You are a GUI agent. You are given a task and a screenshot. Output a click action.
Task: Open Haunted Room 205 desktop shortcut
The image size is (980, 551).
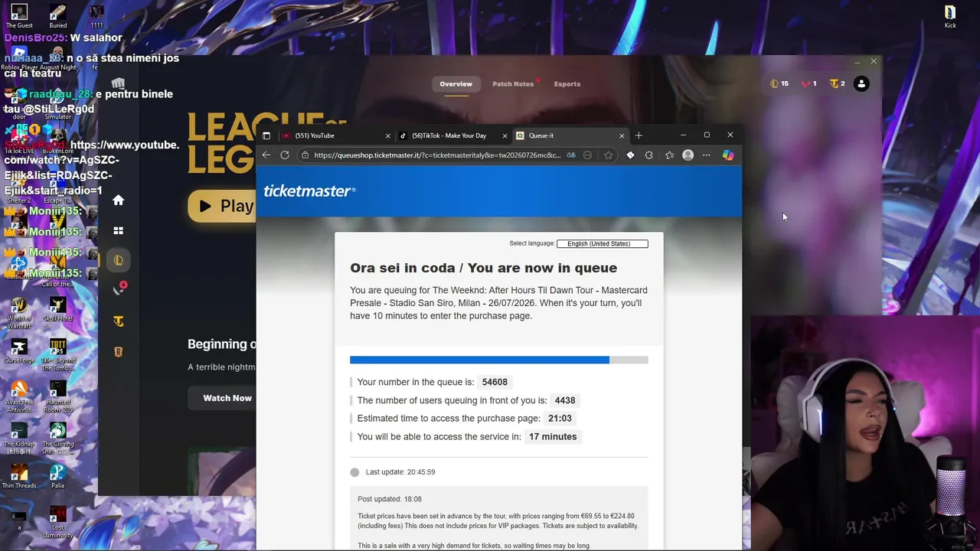(x=57, y=396)
